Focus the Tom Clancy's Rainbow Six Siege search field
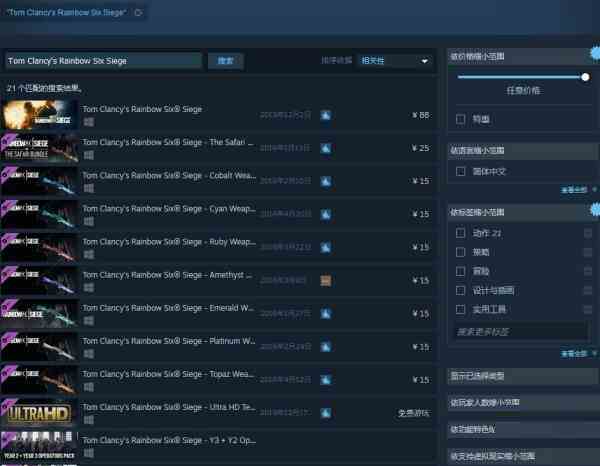The height and width of the screenshot is (466, 600). coord(103,61)
